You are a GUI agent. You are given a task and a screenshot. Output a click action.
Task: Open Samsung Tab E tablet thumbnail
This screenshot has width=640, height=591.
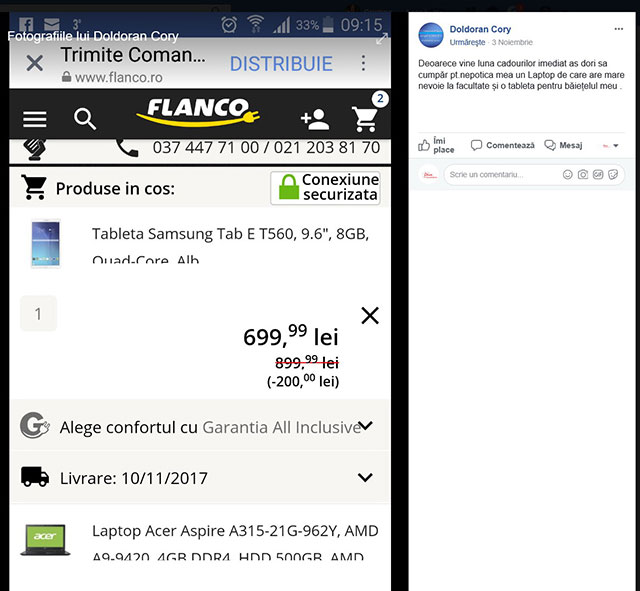[46, 243]
